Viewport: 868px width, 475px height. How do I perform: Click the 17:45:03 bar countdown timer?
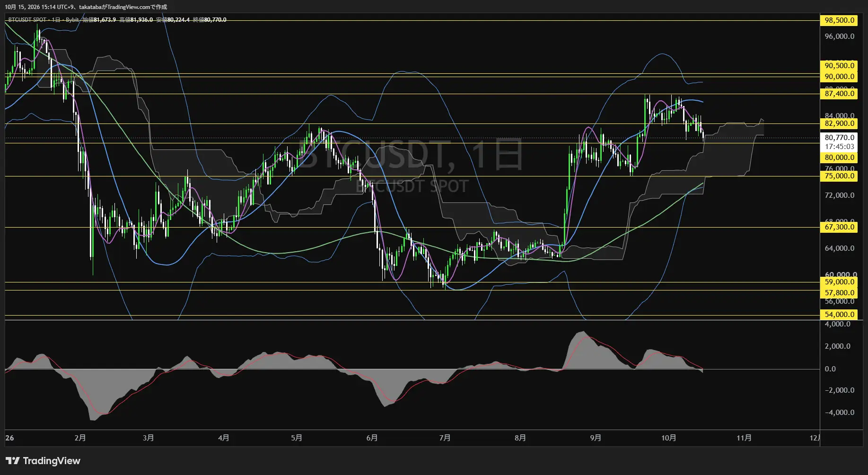[x=840, y=147]
